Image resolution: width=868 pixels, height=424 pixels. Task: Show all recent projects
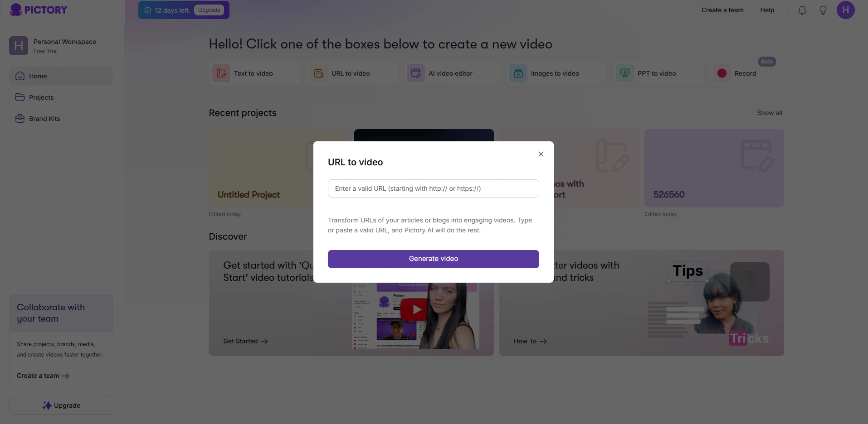pos(770,113)
